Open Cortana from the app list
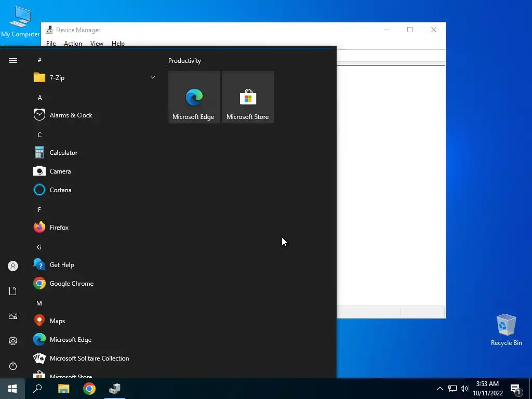This screenshot has width=532, height=399. click(x=94, y=190)
